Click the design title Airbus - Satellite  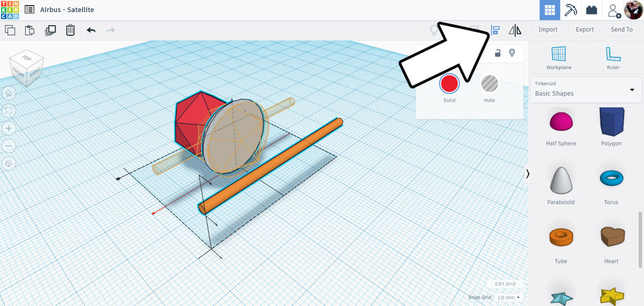coord(67,9)
